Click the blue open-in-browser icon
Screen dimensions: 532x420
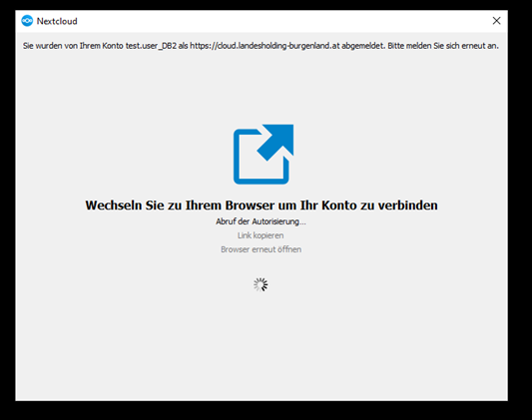(264, 155)
